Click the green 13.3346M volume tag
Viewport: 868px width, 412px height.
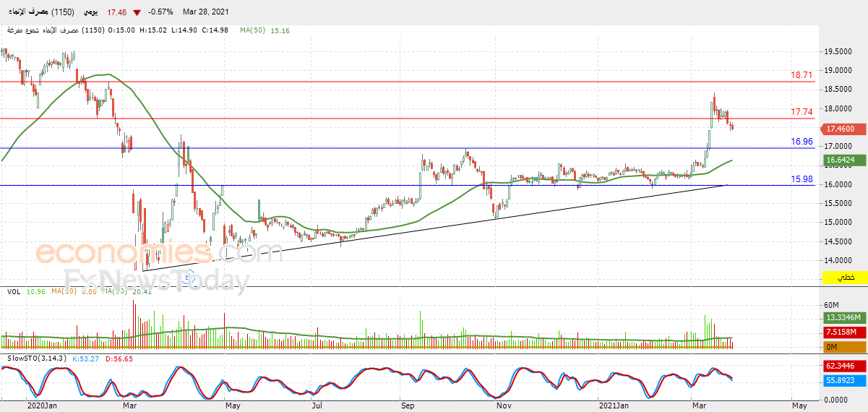[845, 317]
